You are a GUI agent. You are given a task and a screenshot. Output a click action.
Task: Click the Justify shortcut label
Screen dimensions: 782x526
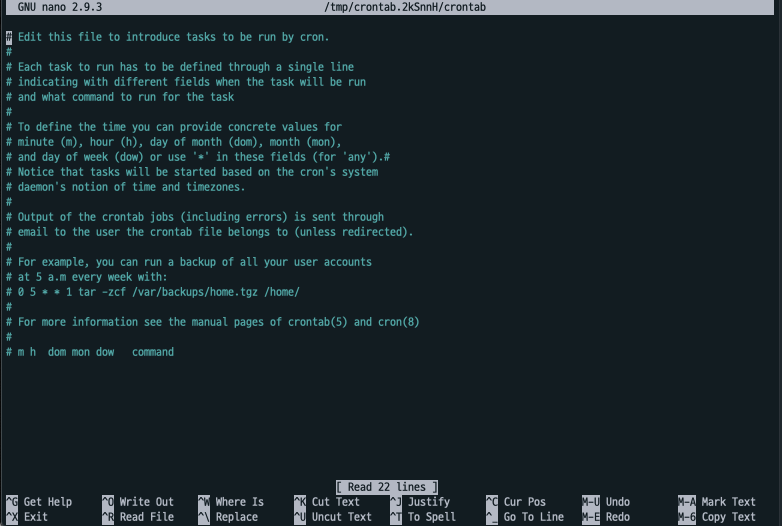429,502
